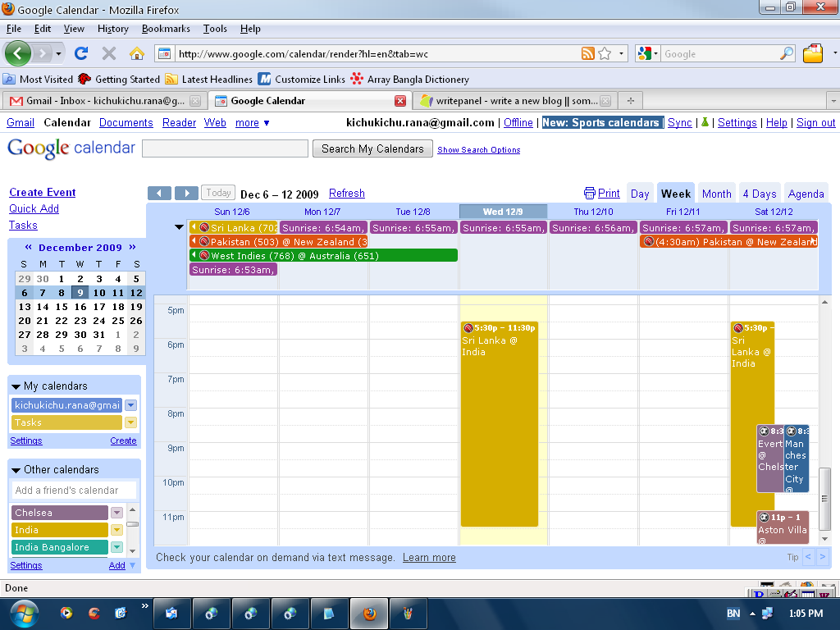Click the Create Event link
Image resolution: width=840 pixels, height=630 pixels.
43,192
